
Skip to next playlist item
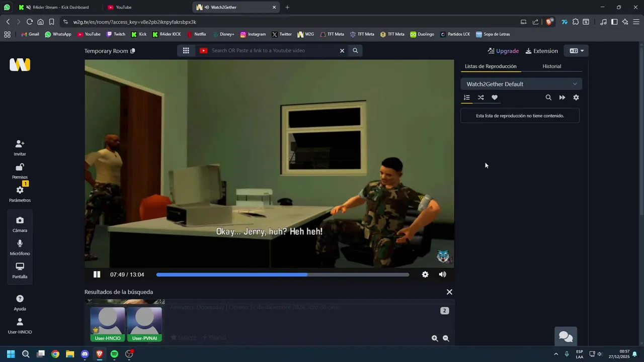pyautogui.click(x=562, y=98)
